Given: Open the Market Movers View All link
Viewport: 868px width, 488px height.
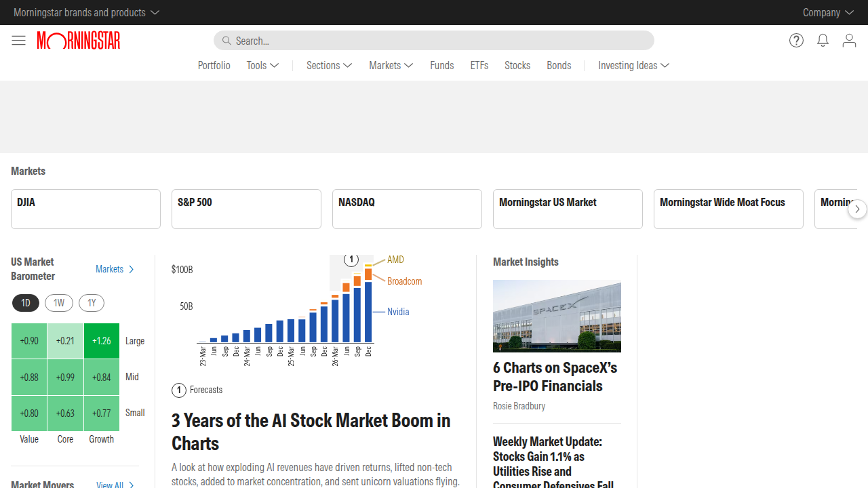Looking at the screenshot, I should click(115, 485).
